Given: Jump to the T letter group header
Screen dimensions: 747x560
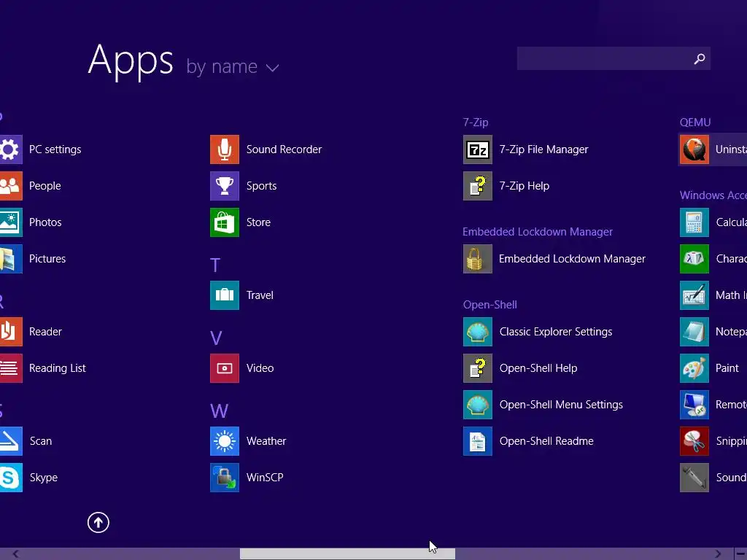Looking at the screenshot, I should (x=215, y=265).
